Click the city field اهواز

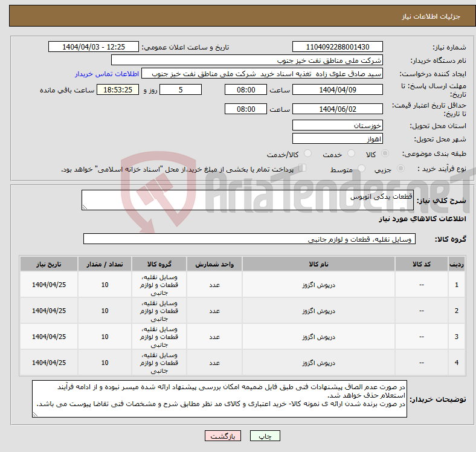point(337,139)
